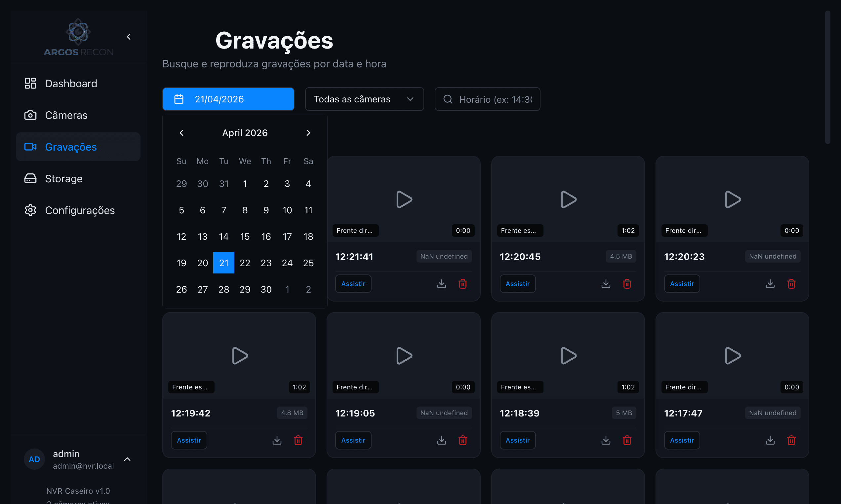The height and width of the screenshot is (504, 841).
Task: Choose April 30 in the calendar
Action: [266, 289]
